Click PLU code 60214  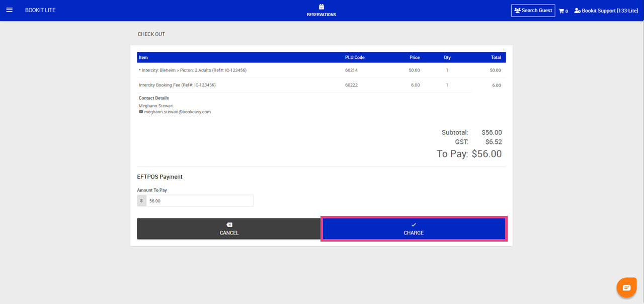point(351,70)
